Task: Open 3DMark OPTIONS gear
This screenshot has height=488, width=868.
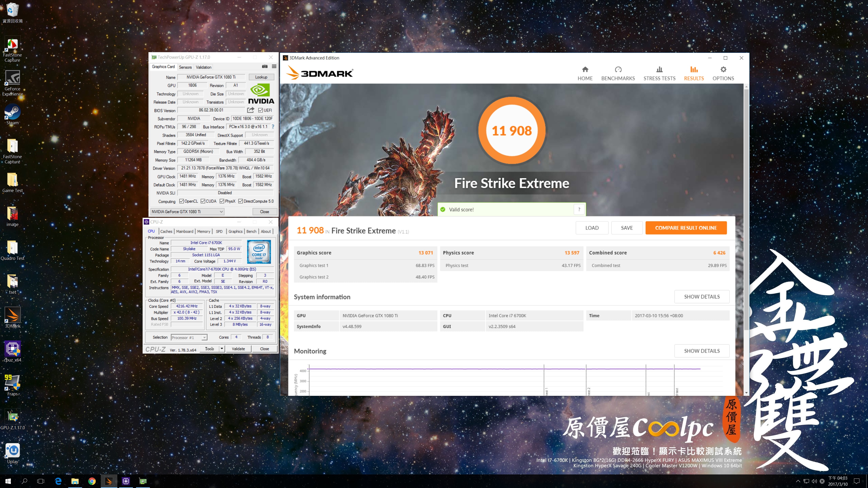Action: click(x=723, y=73)
